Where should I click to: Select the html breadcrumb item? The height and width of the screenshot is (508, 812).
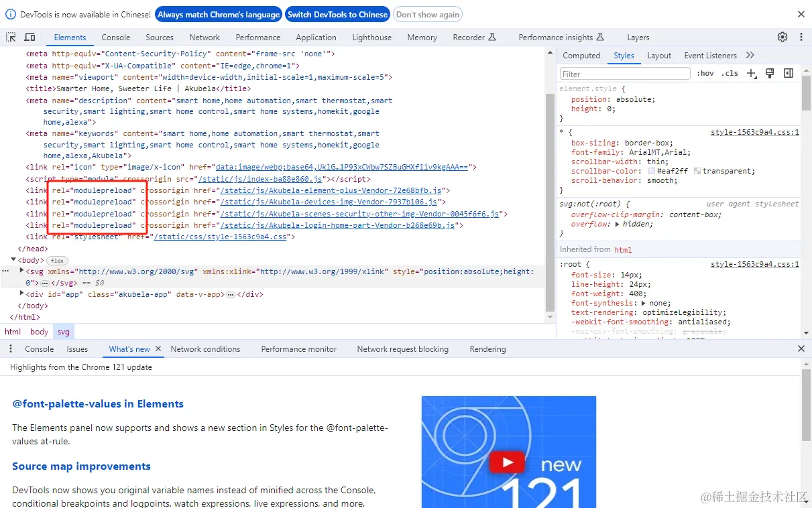[x=13, y=331]
